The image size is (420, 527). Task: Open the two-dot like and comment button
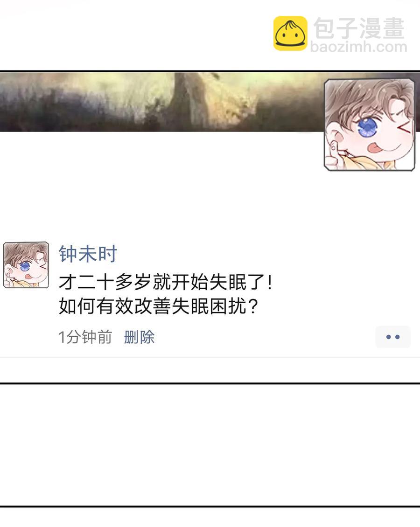[393, 337]
